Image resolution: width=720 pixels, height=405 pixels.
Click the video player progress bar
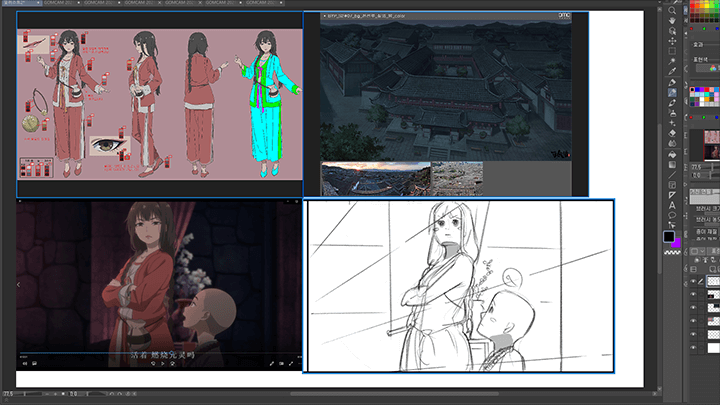coord(160,353)
